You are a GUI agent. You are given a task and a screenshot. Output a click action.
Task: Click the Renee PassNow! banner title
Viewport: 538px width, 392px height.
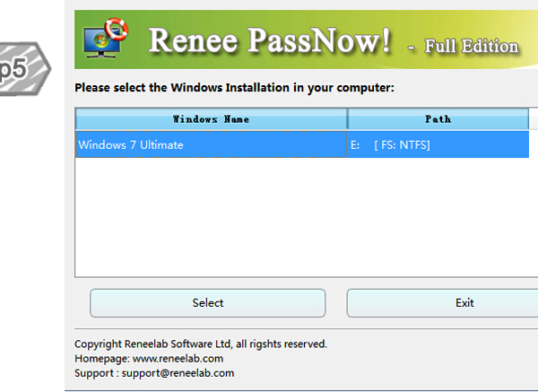(x=269, y=40)
